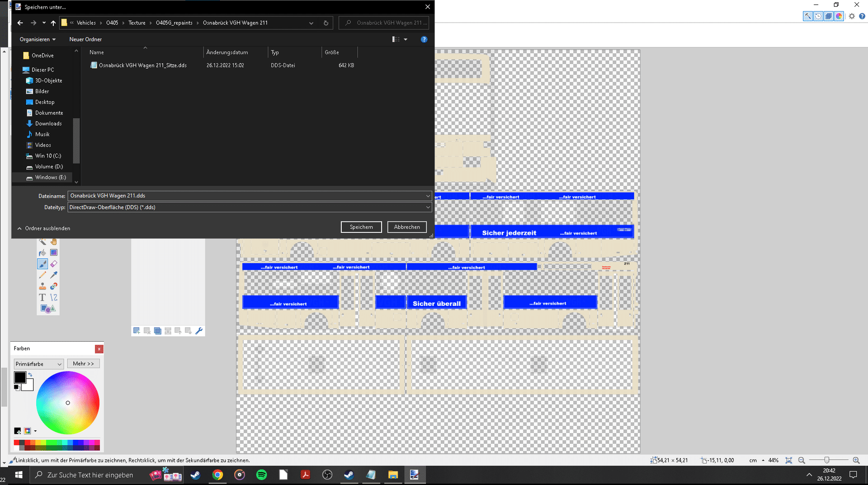Viewport: 868px width, 485px height.
Task: Expand the Primärfarbe color selector dropdown
Action: coord(39,364)
